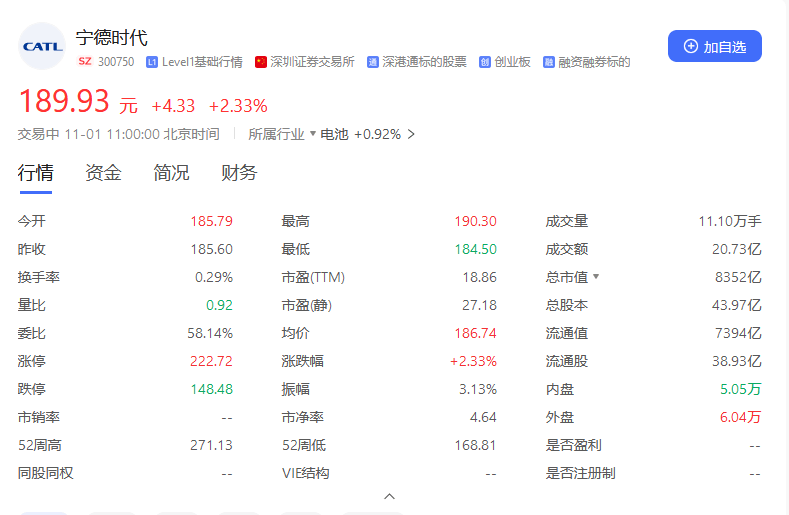Click the 今开 value 185.79

point(211,221)
